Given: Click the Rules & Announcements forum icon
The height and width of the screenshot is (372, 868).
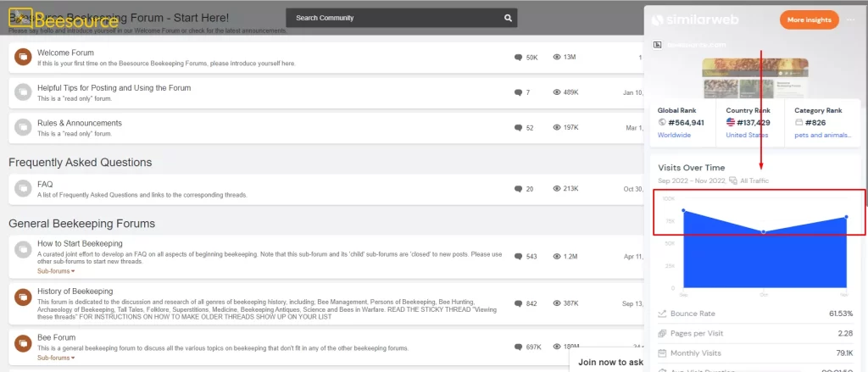Looking at the screenshot, I should pyautogui.click(x=23, y=128).
